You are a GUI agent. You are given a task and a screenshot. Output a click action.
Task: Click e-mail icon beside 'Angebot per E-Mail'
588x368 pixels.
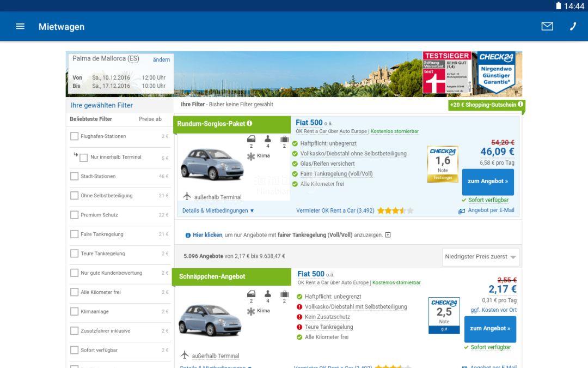pos(461,211)
